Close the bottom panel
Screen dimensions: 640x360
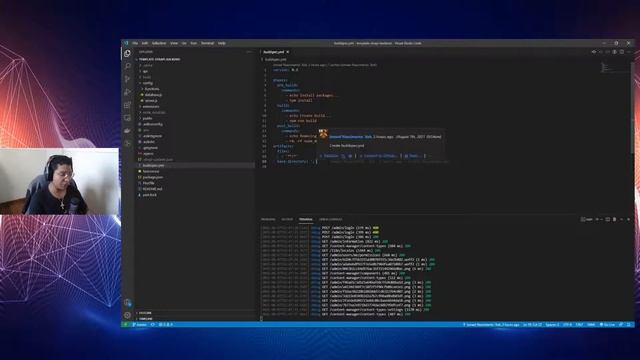click(x=629, y=220)
